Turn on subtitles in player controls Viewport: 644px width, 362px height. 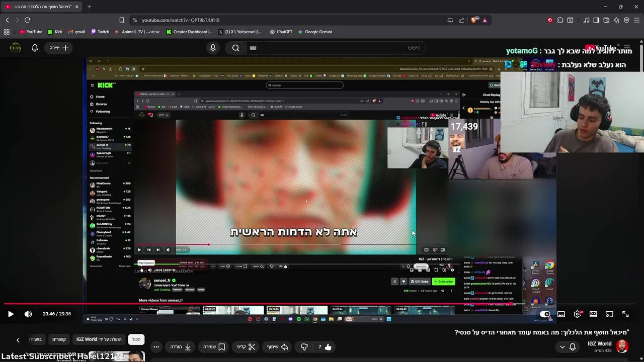561,314
